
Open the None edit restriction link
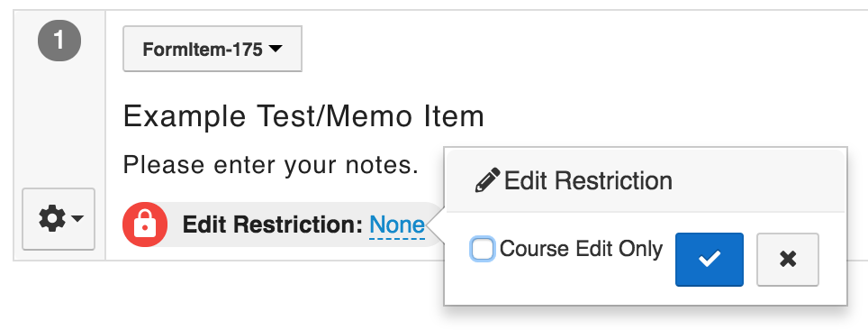pyautogui.click(x=397, y=225)
